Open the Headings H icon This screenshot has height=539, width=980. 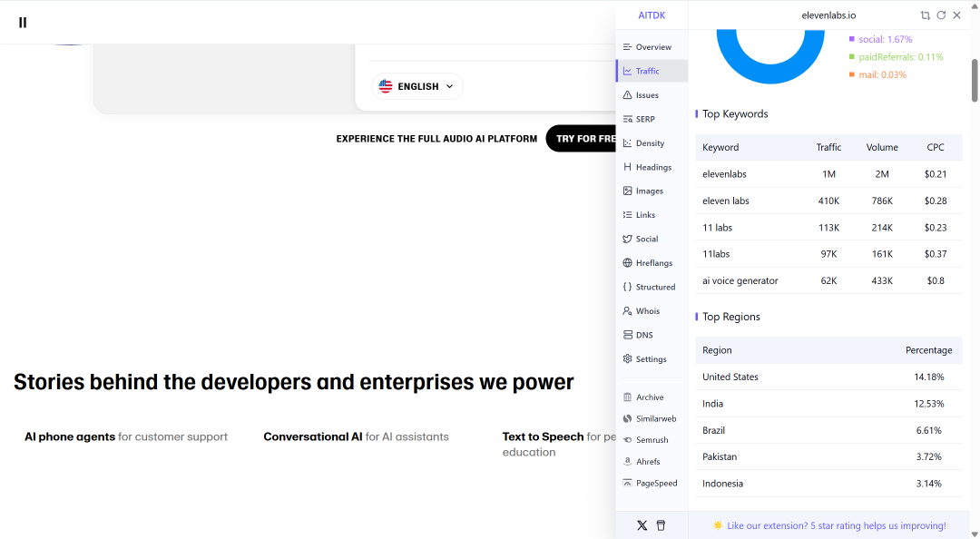point(627,167)
